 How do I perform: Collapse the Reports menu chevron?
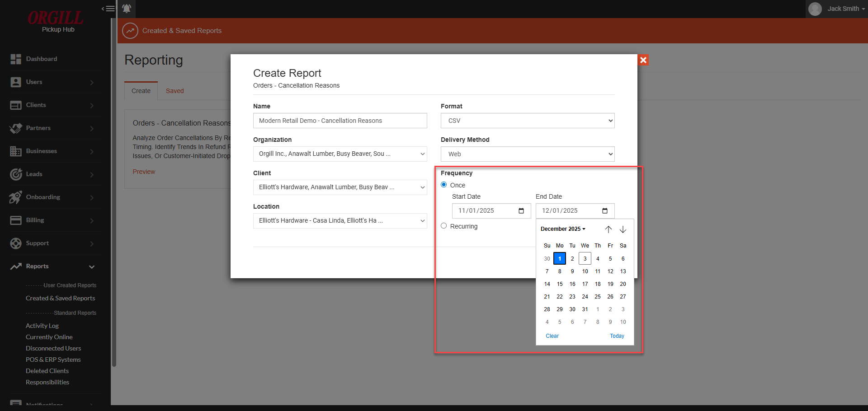[x=92, y=267]
